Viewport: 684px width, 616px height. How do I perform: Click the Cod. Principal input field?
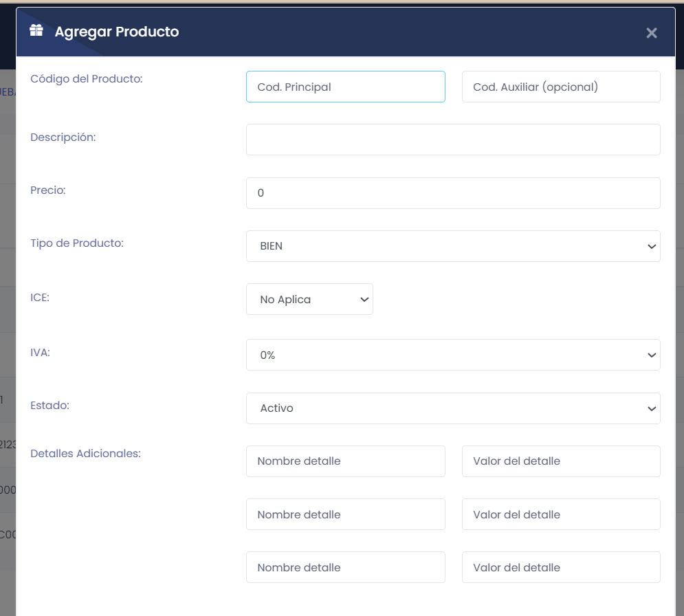pos(345,87)
